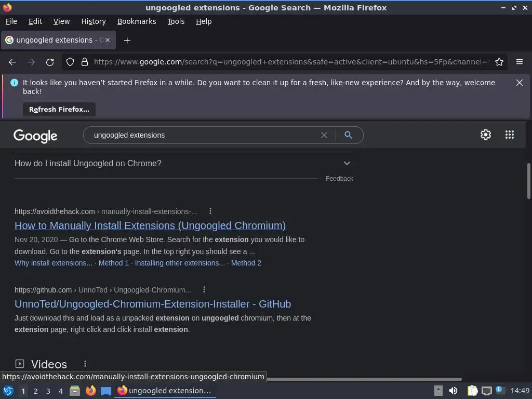Open UnnoTed Ungoogled-Chromium-Extension-Installer GitHub link

(x=153, y=304)
